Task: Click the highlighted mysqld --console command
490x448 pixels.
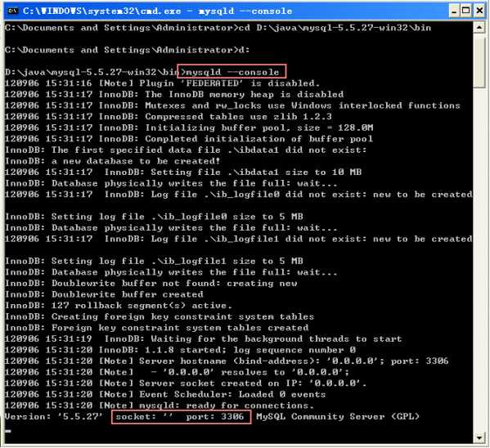Action: [x=232, y=72]
